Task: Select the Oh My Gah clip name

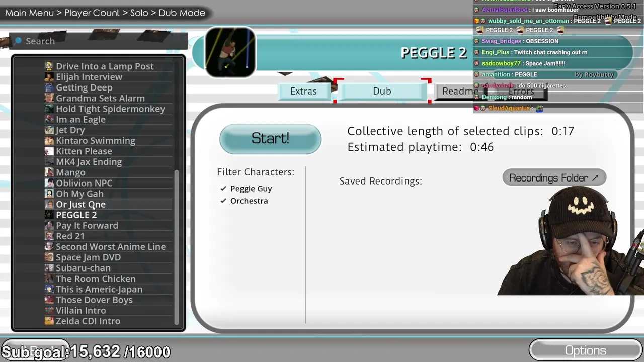Action: pos(79,194)
